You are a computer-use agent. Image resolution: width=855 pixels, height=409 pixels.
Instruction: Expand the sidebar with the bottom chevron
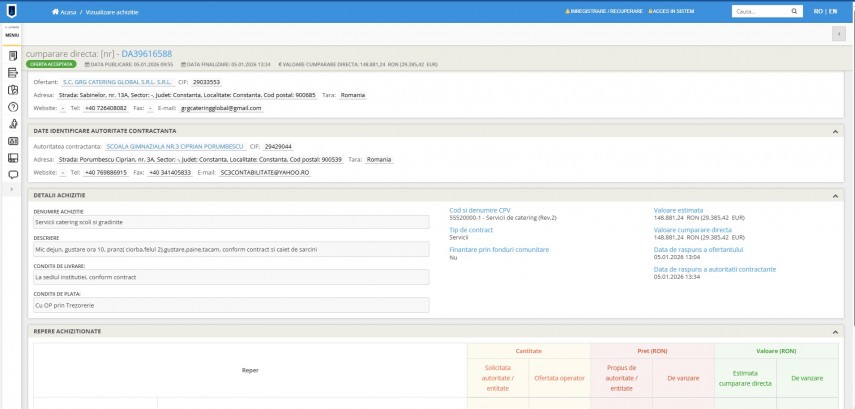coord(13,189)
